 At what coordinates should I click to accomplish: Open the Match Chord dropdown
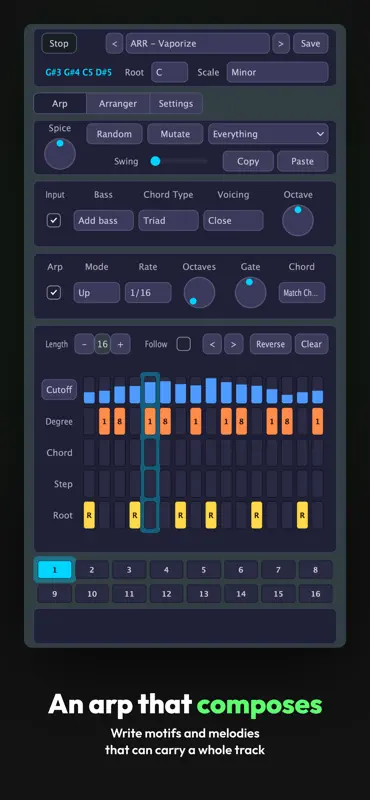[x=302, y=293]
